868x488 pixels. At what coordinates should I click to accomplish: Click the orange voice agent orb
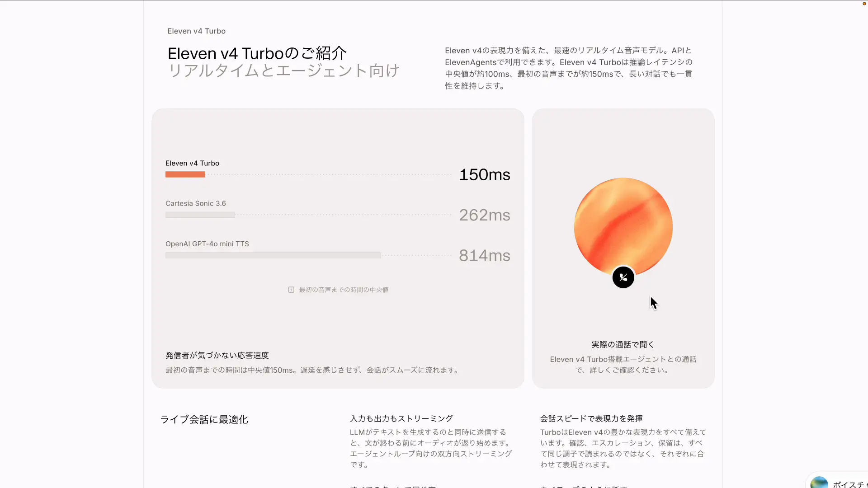(623, 227)
